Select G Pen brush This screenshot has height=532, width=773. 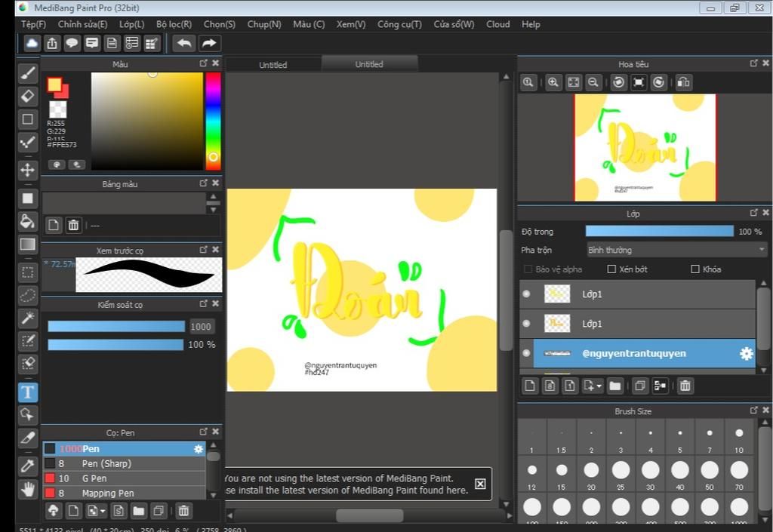coord(125,478)
